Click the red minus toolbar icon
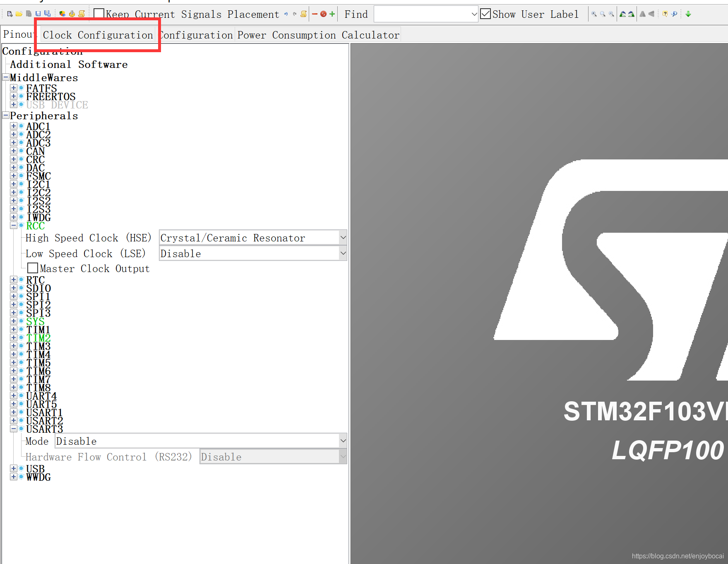Viewport: 728px width, 564px height. coord(315,14)
